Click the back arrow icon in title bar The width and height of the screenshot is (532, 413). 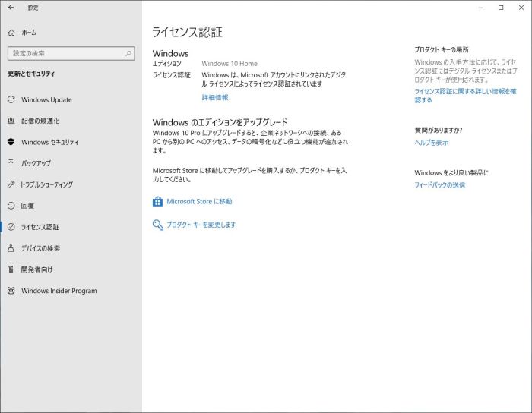[x=11, y=8]
